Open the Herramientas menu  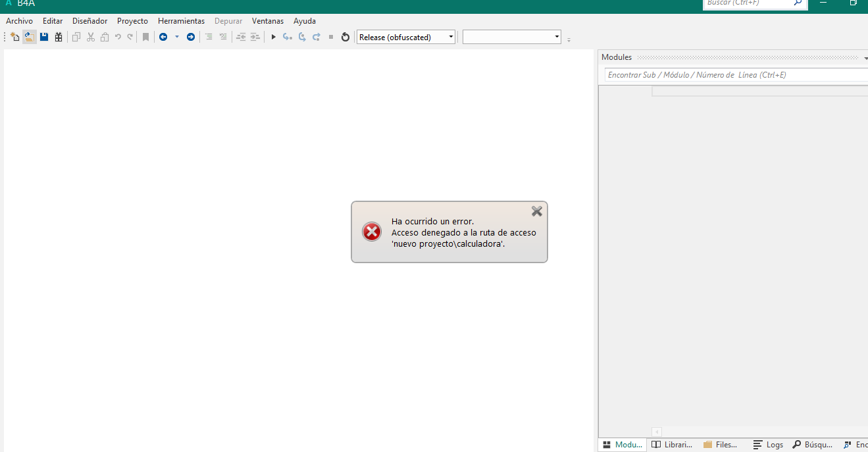click(181, 20)
